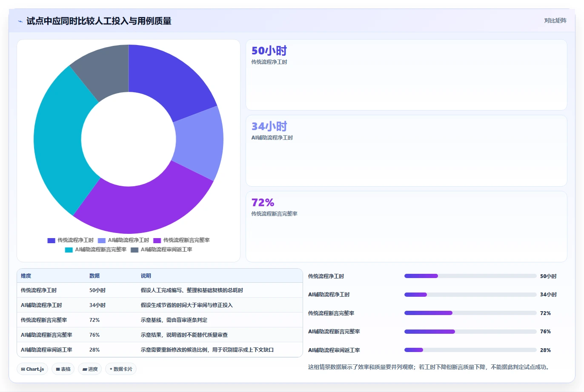Click table value 34小时
Image resolution: width=584 pixels, height=392 pixels.
pyautogui.click(x=97, y=305)
